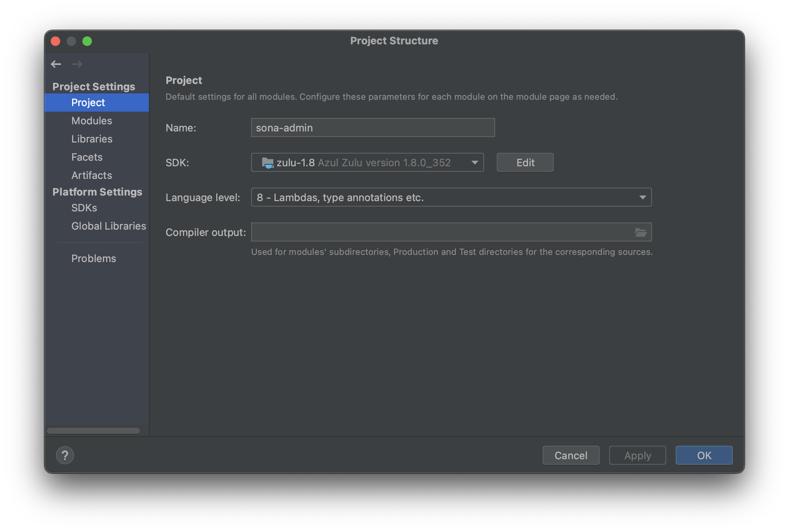This screenshot has height=532, width=789.
Task: Select Modules in Project Settings
Action: pos(91,121)
